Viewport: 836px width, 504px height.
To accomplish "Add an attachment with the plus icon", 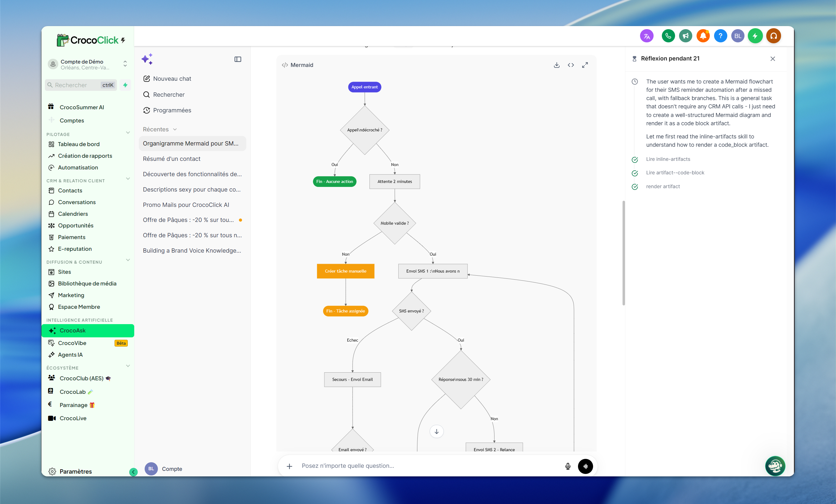I will 289,466.
